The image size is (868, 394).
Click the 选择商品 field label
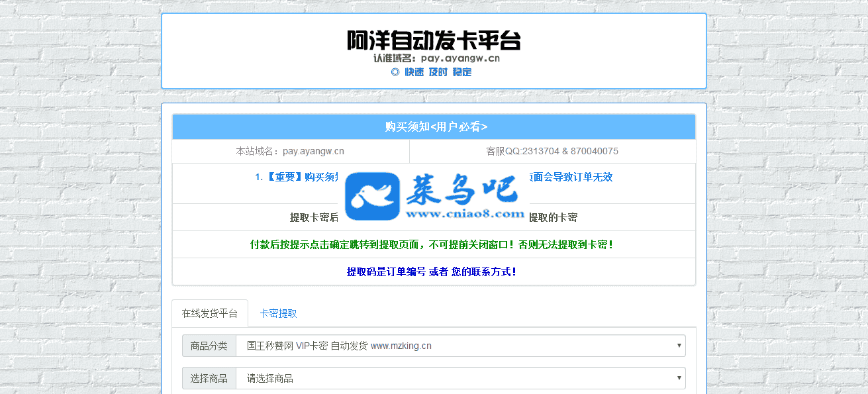[x=209, y=379]
